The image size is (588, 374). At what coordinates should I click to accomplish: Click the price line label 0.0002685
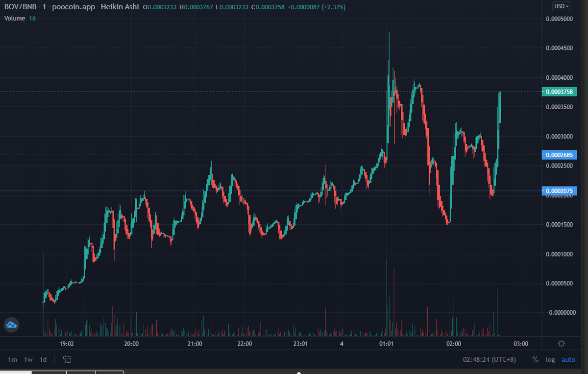[x=560, y=155]
